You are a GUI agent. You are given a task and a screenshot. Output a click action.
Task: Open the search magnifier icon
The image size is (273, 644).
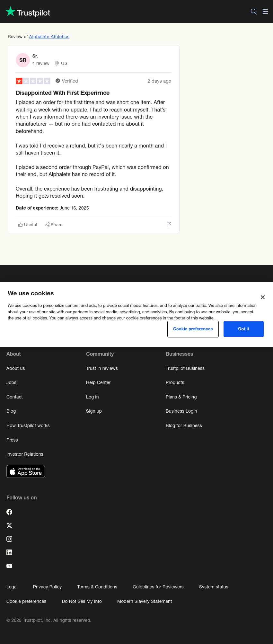254,12
